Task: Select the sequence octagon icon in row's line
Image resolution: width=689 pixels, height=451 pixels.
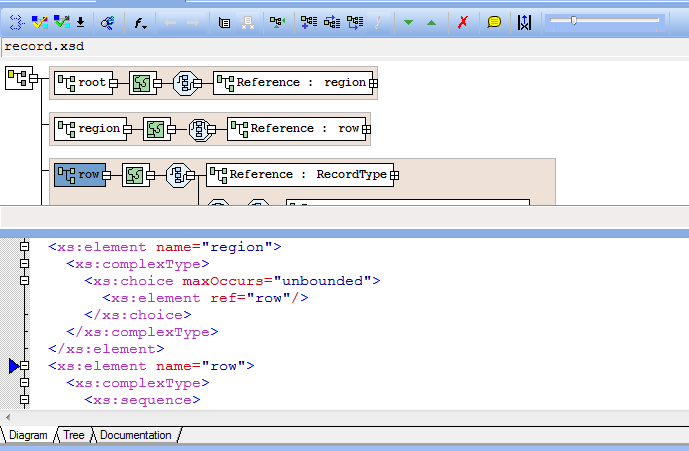Action: pyautogui.click(x=178, y=175)
